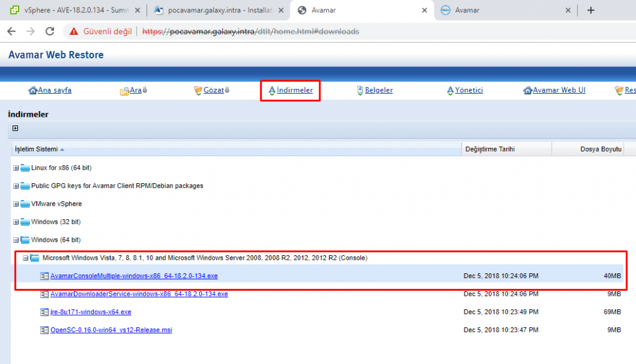Download jre-8u171-windows-x64.exe
Screen dimensions: 636x364
[91, 312]
